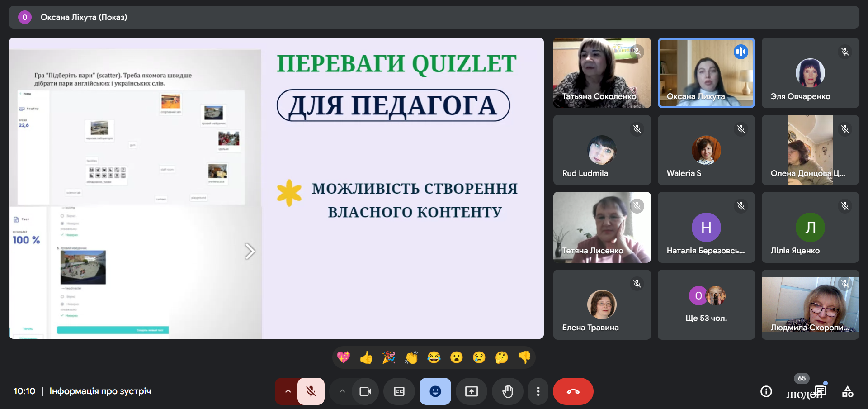Click the slide title ПЕРЕВАГИ QUIZLET

click(x=396, y=63)
